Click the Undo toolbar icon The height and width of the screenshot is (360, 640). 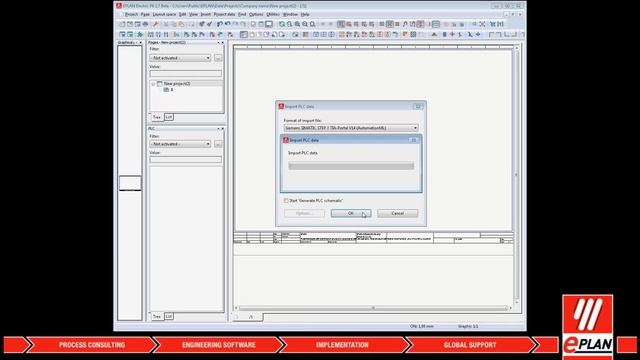coord(220,24)
